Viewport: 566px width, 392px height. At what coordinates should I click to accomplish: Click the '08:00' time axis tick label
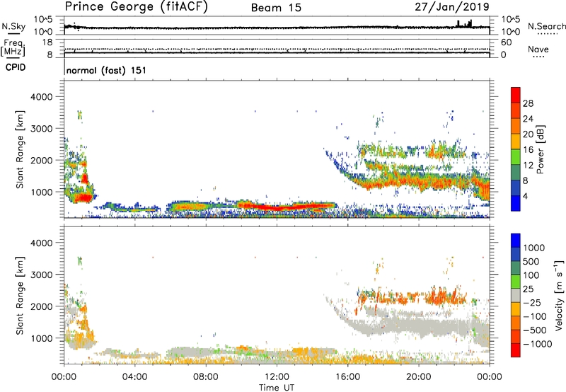(206, 377)
